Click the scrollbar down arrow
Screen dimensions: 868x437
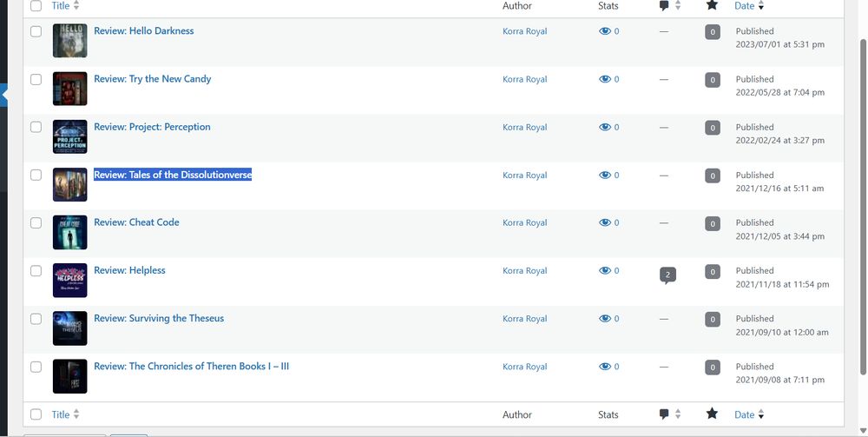[x=863, y=430]
